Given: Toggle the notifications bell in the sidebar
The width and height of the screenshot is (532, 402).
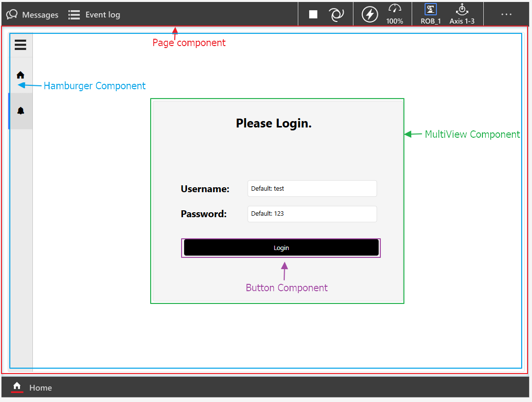Looking at the screenshot, I should point(21,110).
